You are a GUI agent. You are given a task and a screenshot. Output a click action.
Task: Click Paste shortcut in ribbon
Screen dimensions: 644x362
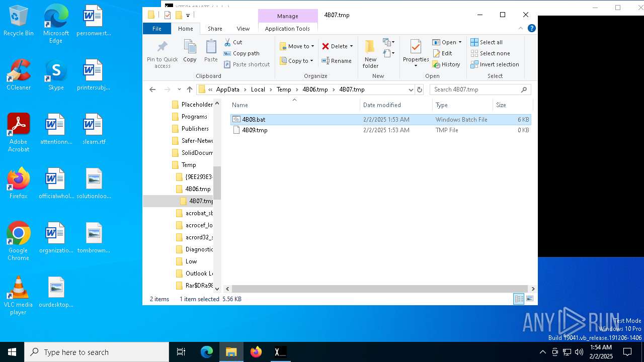pos(247,64)
